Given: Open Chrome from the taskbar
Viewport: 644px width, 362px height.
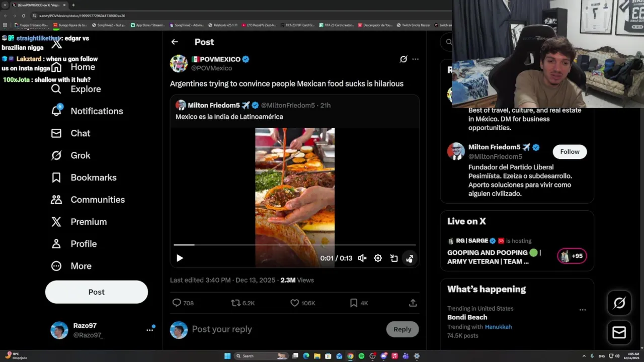Looking at the screenshot, I should (x=350, y=356).
